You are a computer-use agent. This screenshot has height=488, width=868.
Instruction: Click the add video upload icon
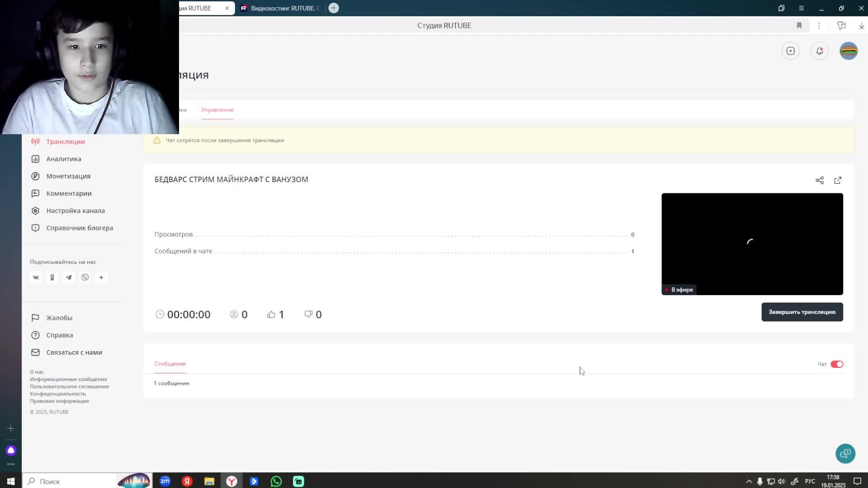(x=790, y=51)
